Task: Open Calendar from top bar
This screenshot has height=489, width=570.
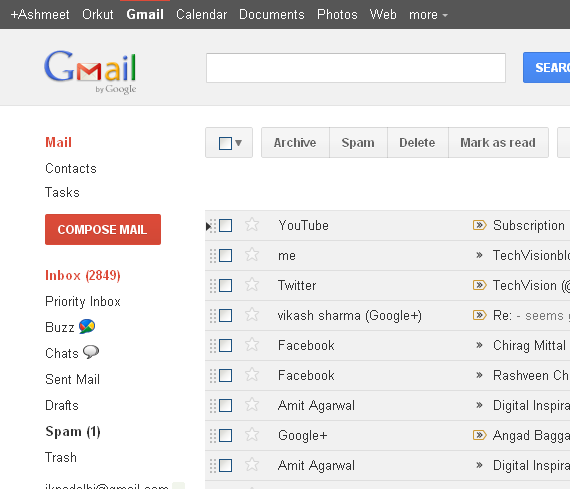Action: [201, 15]
